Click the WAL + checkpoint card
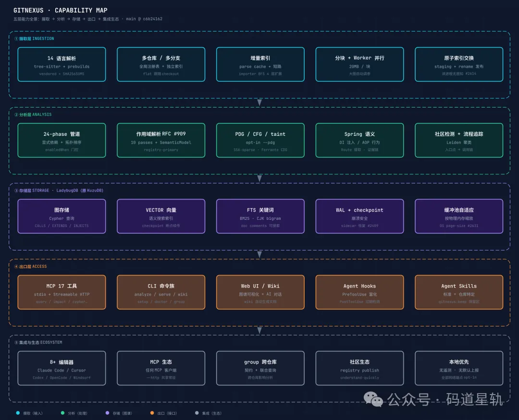Screen dimensions: 519x420 [x=359, y=216]
